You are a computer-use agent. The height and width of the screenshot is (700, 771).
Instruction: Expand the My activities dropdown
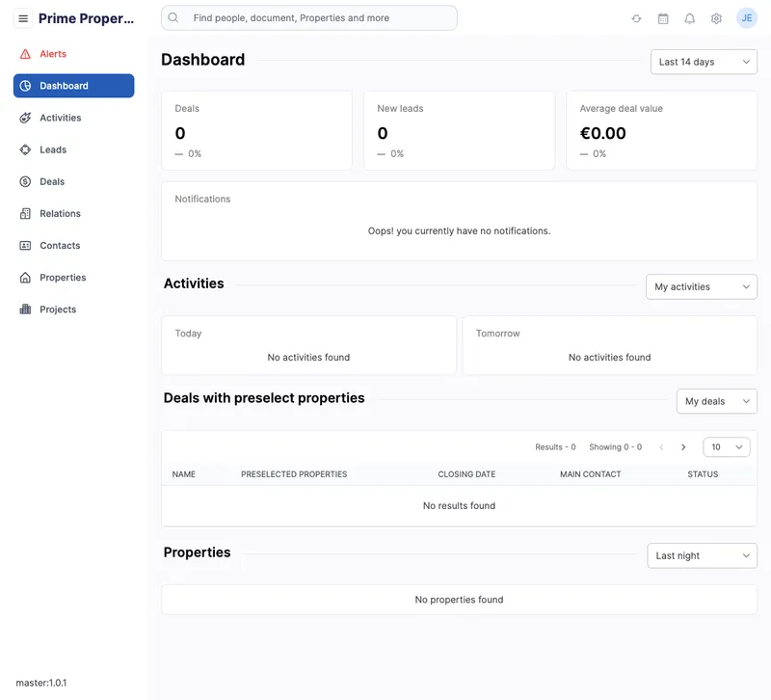(701, 286)
